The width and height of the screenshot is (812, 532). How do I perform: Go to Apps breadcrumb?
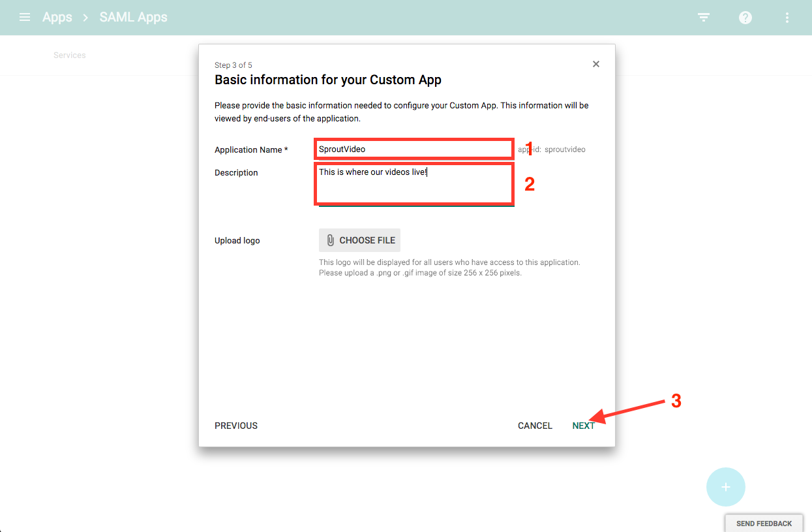pyautogui.click(x=57, y=18)
